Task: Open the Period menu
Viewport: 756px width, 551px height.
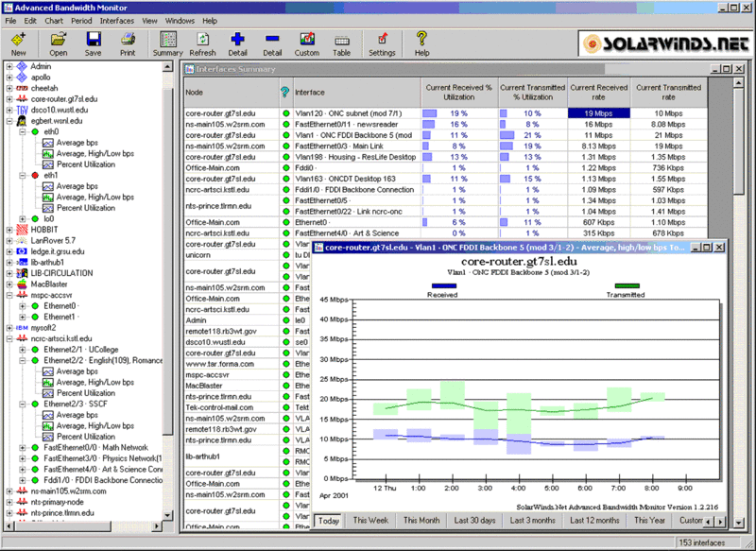Action: pos(81,21)
